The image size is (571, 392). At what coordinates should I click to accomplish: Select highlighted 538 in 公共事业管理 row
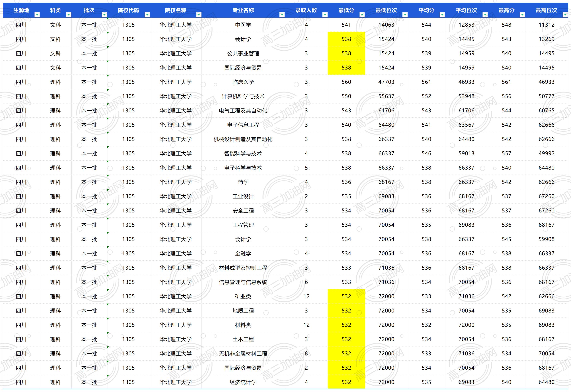point(346,53)
